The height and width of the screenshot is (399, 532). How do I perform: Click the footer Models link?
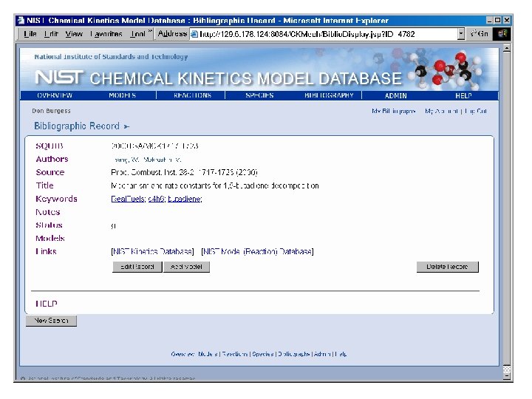point(208,354)
